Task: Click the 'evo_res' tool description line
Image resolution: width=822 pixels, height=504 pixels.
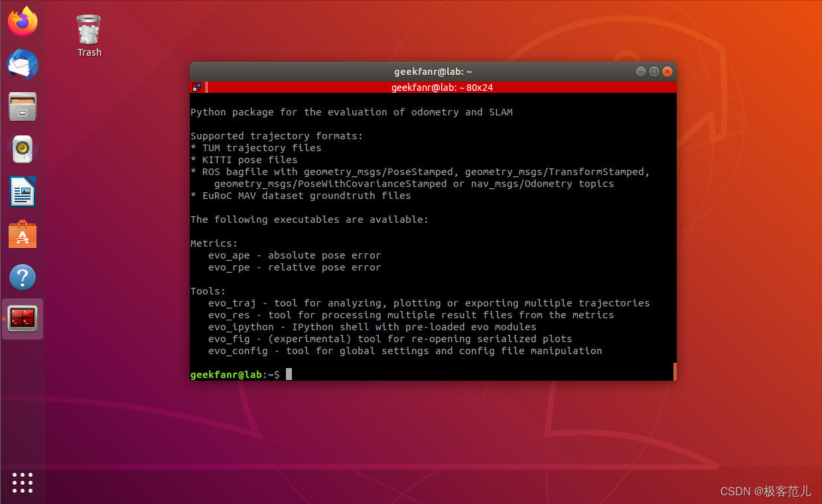Action: [x=411, y=315]
